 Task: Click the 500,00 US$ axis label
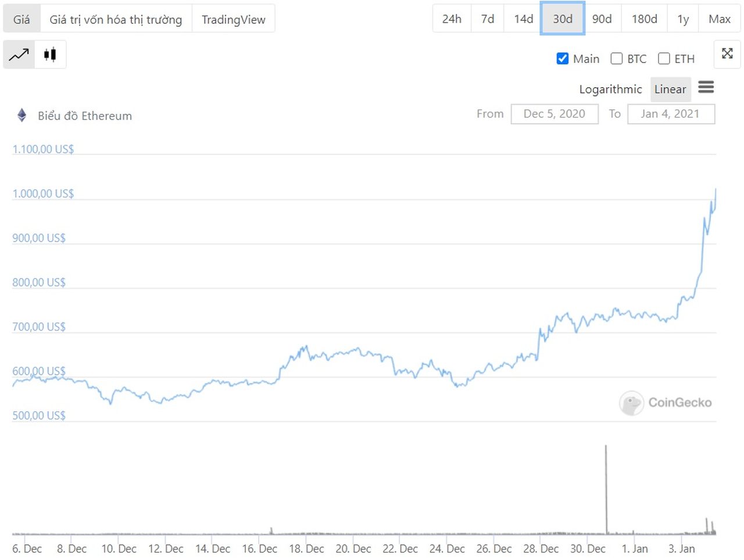(39, 416)
